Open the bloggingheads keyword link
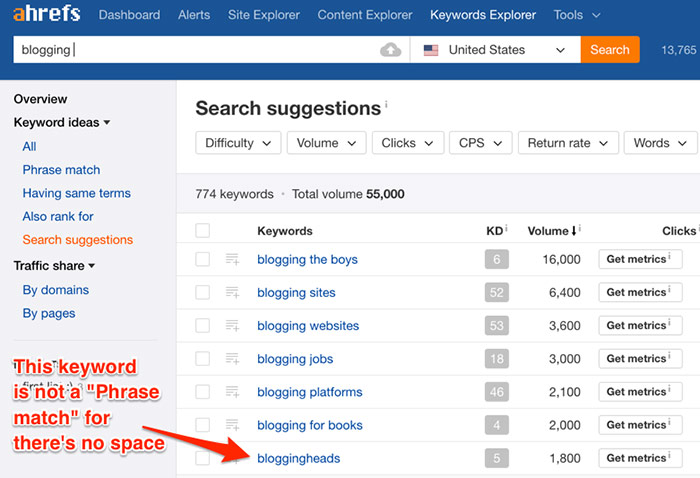The height and width of the screenshot is (478, 700). tap(298, 458)
